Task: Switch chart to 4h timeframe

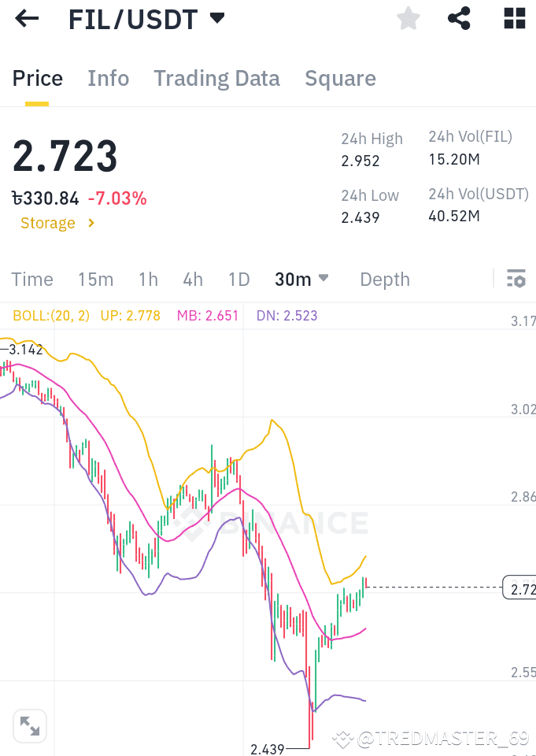Action: point(193,279)
